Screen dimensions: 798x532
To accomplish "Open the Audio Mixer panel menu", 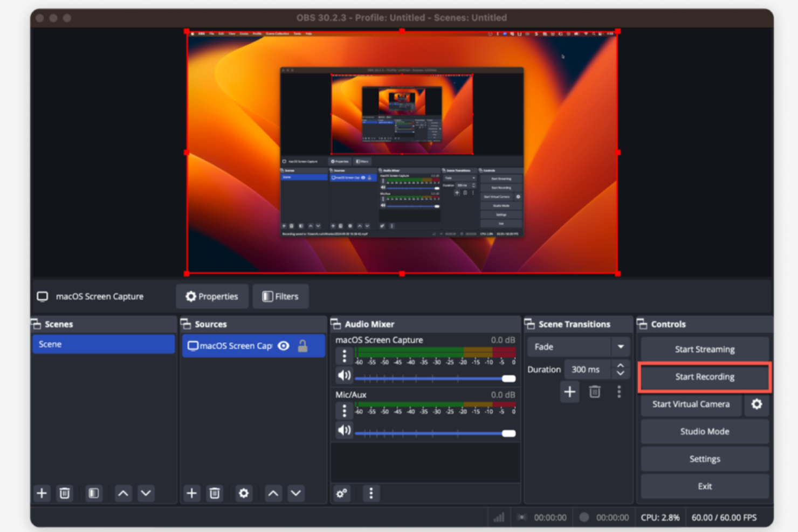I will point(371,493).
